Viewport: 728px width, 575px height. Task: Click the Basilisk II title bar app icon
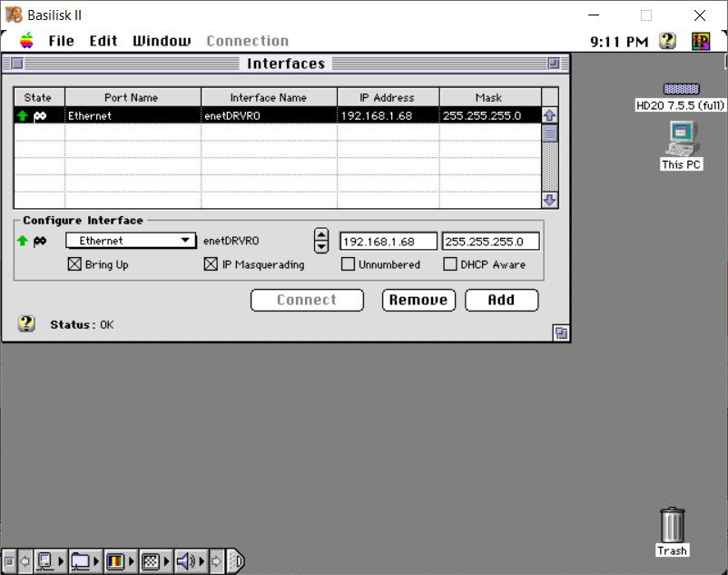tap(14, 15)
